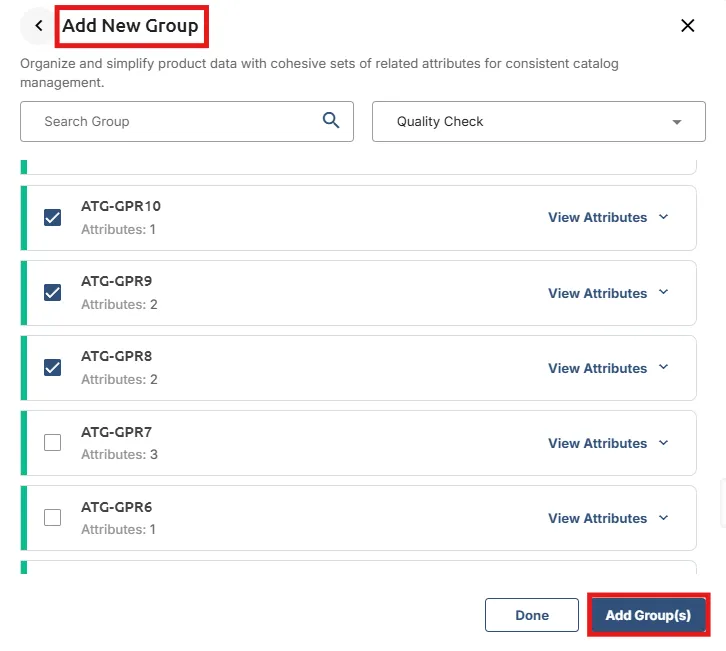
Task: Deselect the ATG-GPR8 group checkbox
Action: [x=52, y=368]
